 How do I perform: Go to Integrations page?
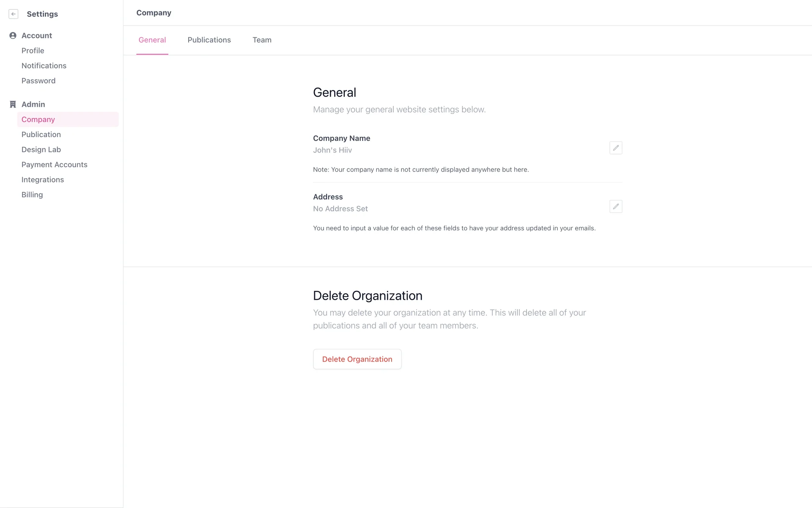(43, 179)
